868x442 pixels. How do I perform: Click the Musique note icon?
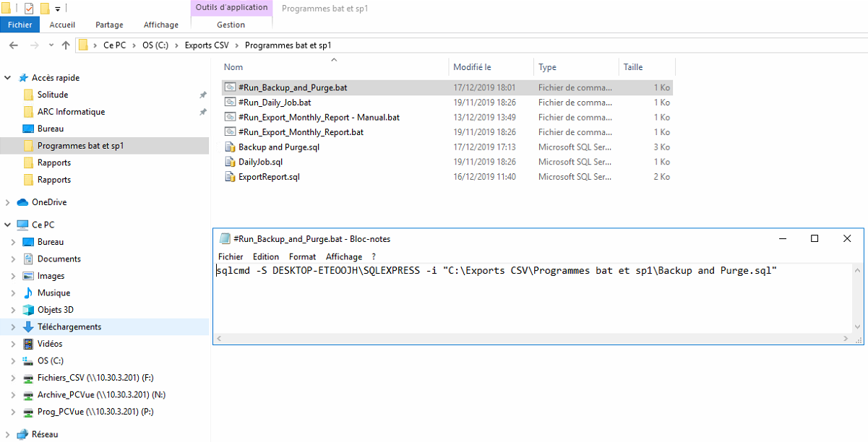pos(28,293)
